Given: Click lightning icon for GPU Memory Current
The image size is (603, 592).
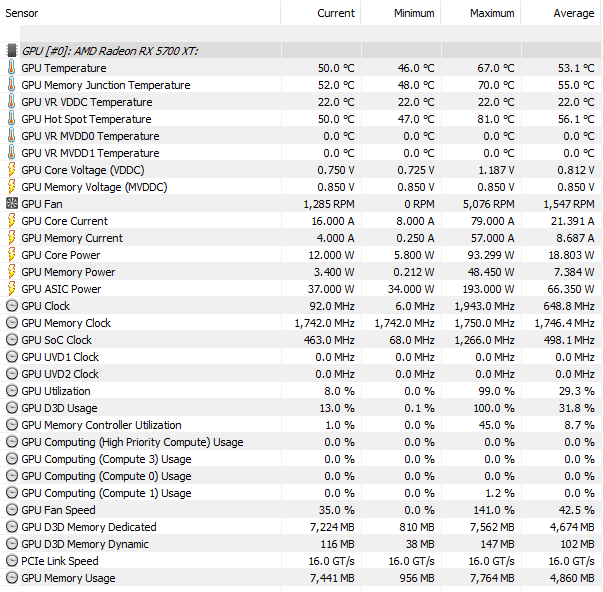Looking at the screenshot, I should [x=12, y=237].
